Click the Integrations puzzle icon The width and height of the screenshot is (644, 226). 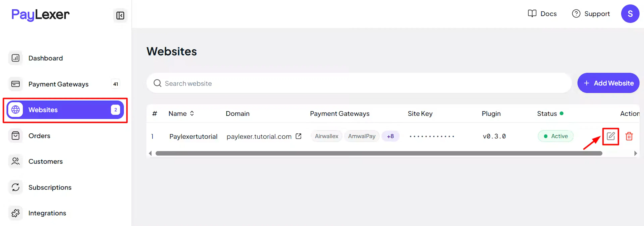click(15, 213)
